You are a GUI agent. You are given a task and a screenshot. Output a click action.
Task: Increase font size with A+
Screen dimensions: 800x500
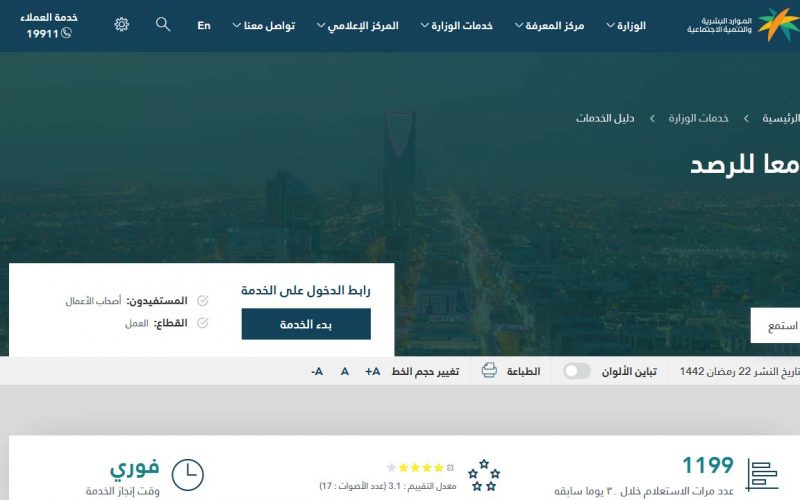tap(372, 371)
